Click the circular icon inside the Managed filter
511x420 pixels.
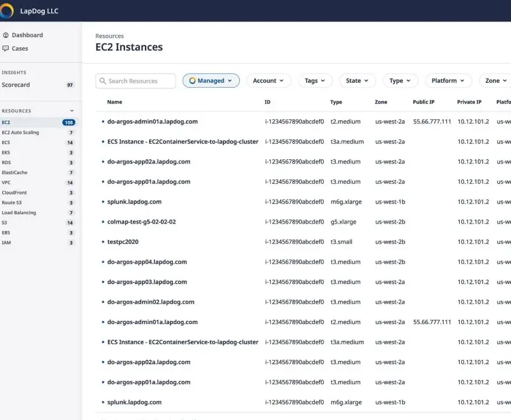(x=193, y=80)
